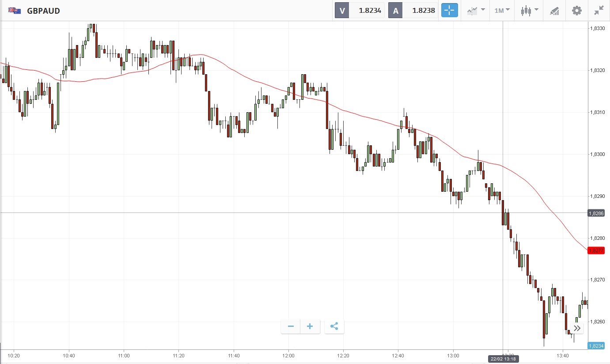
Task: Share the chart via share icon
Action: tap(334, 326)
